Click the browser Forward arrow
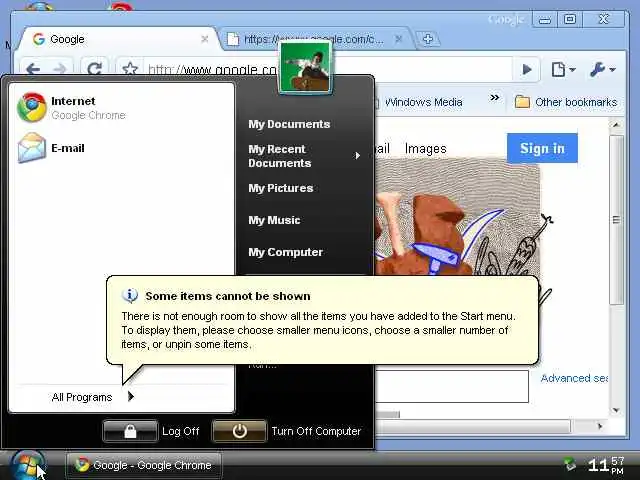640x480 pixels. (60, 69)
